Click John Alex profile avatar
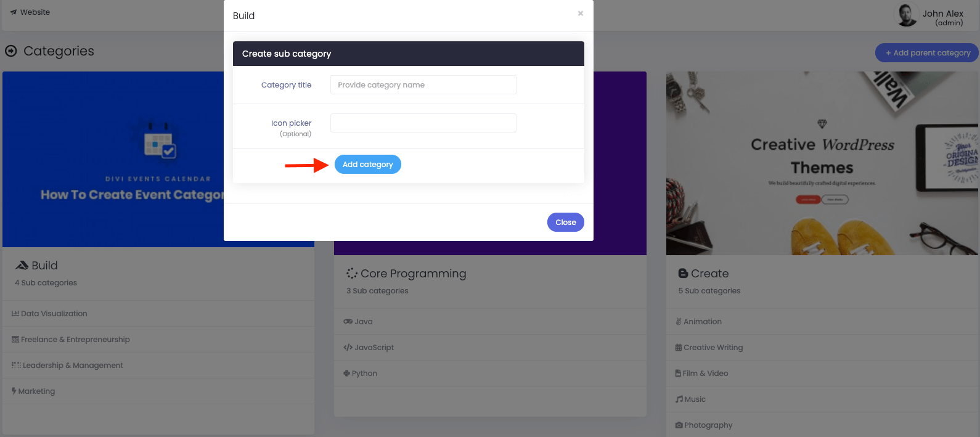Screen dimensions: 980x437 pyautogui.click(x=907, y=15)
